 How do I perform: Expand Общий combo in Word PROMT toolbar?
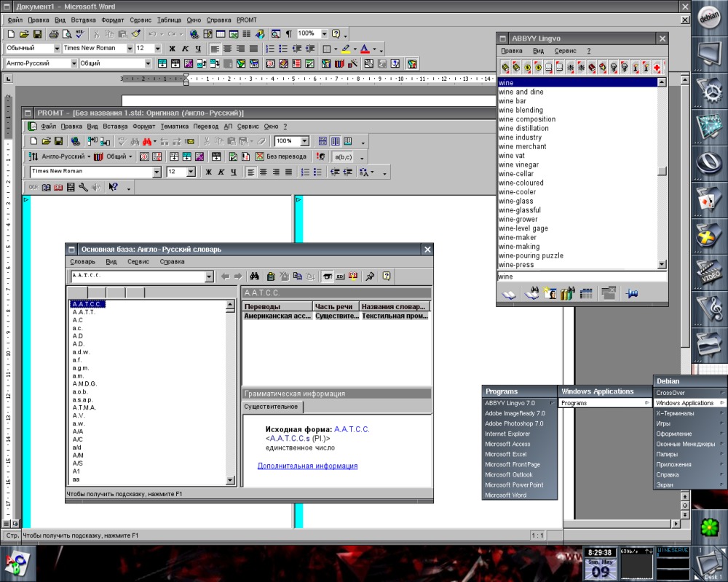coord(148,63)
